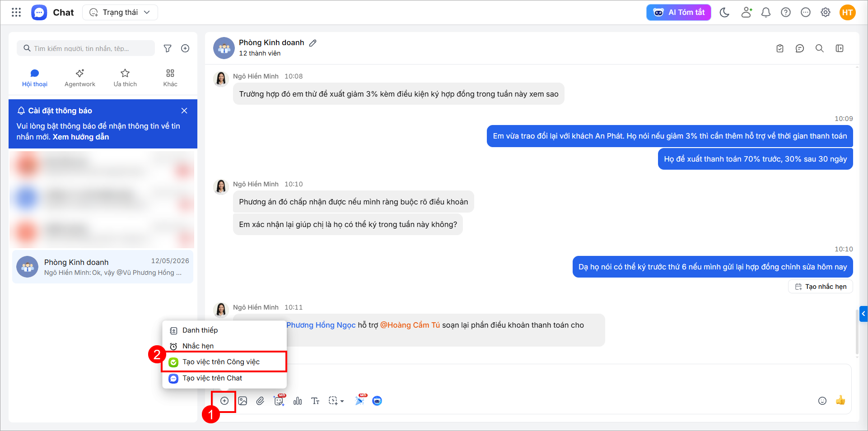Toggle dark mode moon icon
This screenshot has width=868, height=431.
724,12
